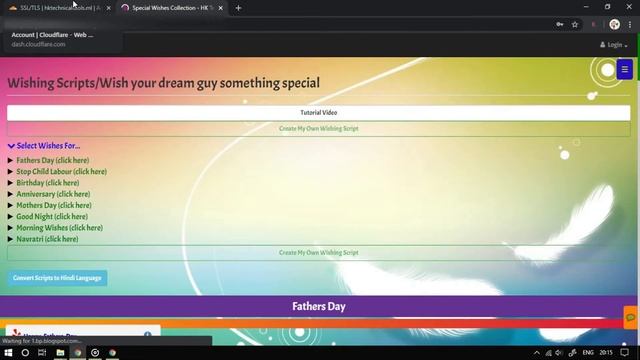Open Chrome three-dot menu
Image resolution: width=640 pixels, height=360 pixels.
[x=630, y=25]
